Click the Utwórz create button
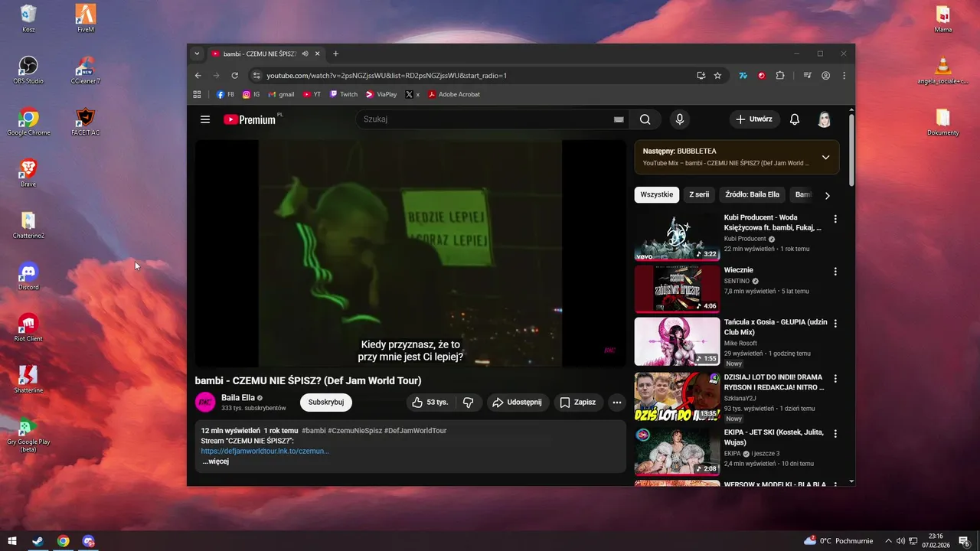This screenshot has width=980, height=551. coord(754,119)
